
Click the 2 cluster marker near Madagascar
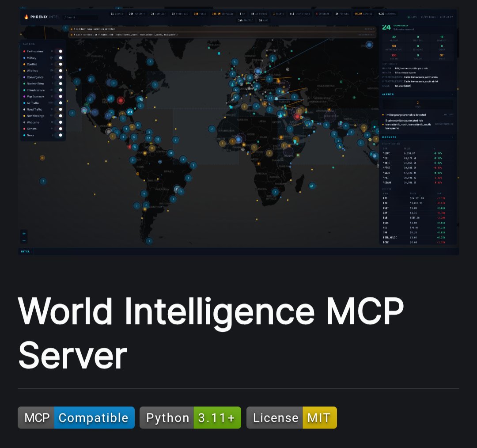pyautogui.click(x=312, y=186)
